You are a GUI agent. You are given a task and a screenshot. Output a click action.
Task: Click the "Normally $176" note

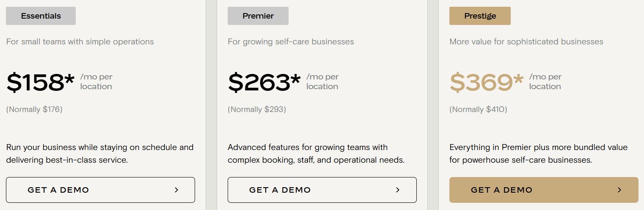click(x=34, y=109)
